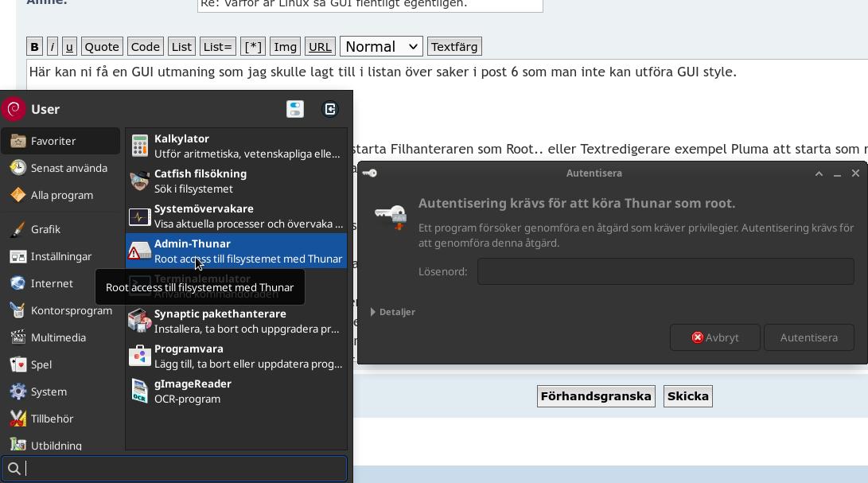The height and width of the screenshot is (483, 868).
Task: Click the logout icon in the menu header
Action: (330, 109)
